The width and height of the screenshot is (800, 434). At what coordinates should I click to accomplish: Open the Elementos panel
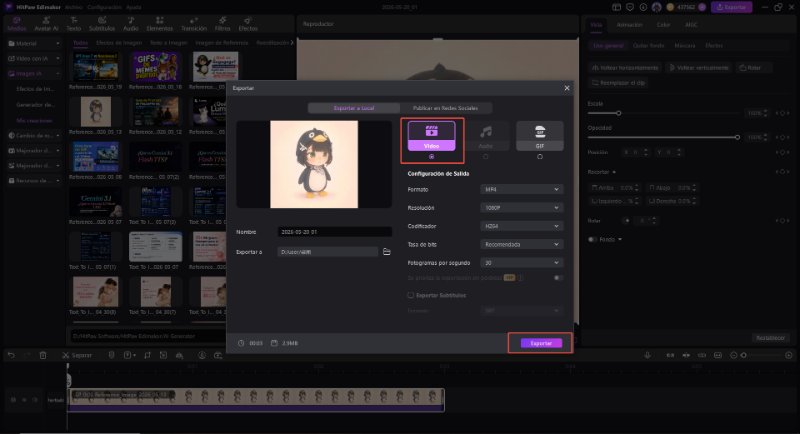coord(160,24)
